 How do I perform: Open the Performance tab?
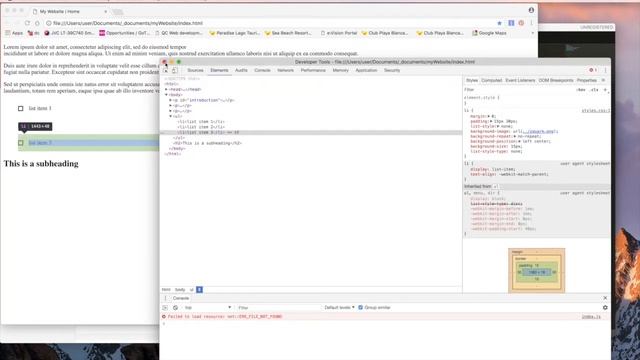click(313, 70)
